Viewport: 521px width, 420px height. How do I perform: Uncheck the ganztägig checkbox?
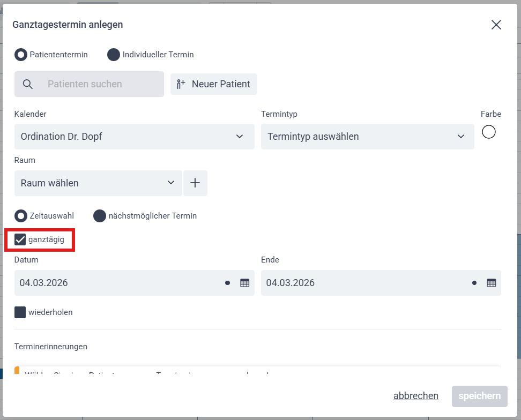20,239
